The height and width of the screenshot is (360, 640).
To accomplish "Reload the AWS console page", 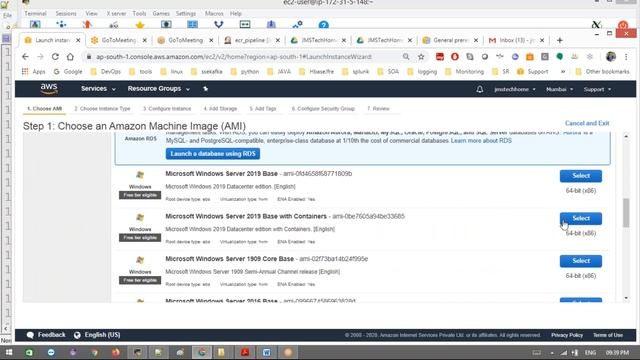I will (55, 57).
